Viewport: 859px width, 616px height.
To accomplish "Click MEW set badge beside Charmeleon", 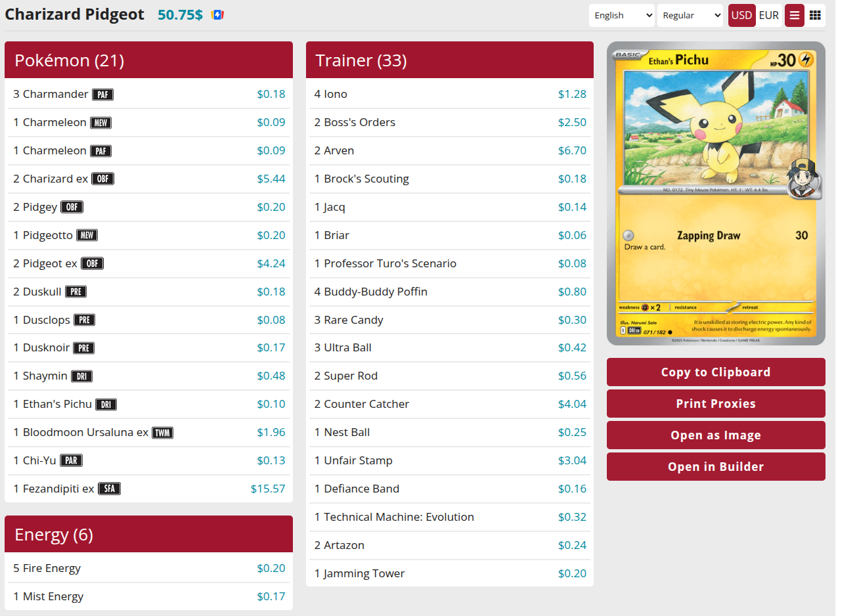I will coord(100,123).
